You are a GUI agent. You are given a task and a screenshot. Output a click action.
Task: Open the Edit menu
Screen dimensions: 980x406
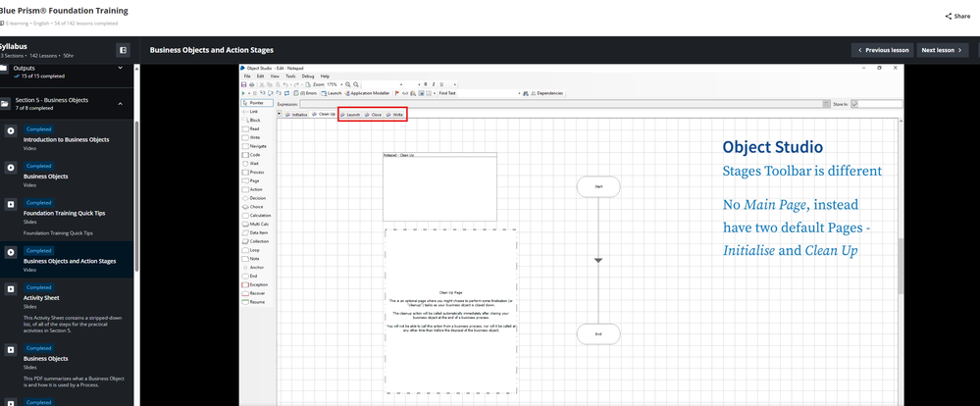(260, 76)
